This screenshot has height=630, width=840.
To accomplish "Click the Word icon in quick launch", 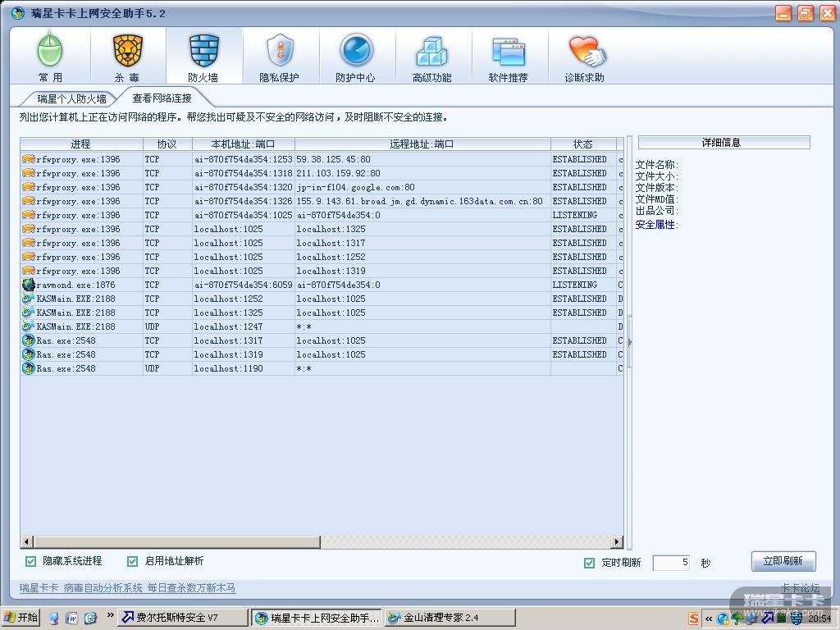I will pyautogui.click(x=71, y=619).
